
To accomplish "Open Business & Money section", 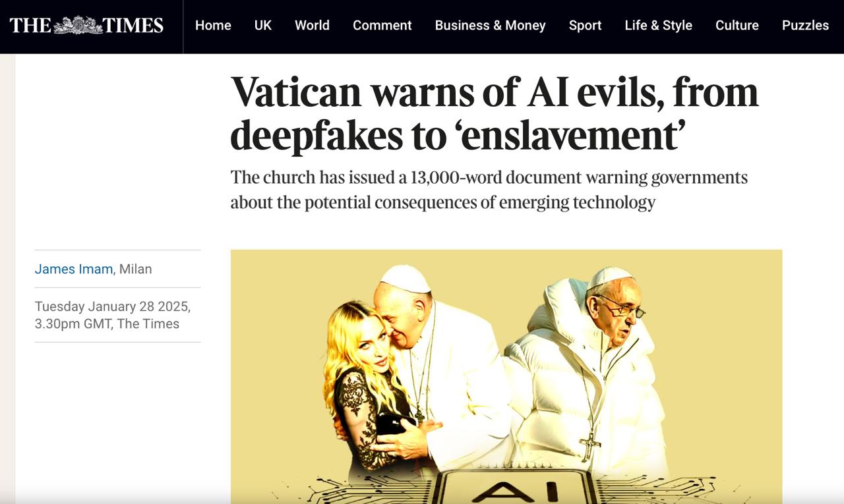I will pyautogui.click(x=491, y=25).
